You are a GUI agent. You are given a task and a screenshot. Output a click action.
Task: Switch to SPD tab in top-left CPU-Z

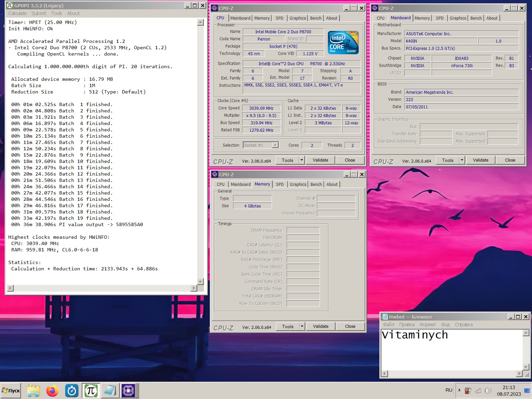coord(280,18)
